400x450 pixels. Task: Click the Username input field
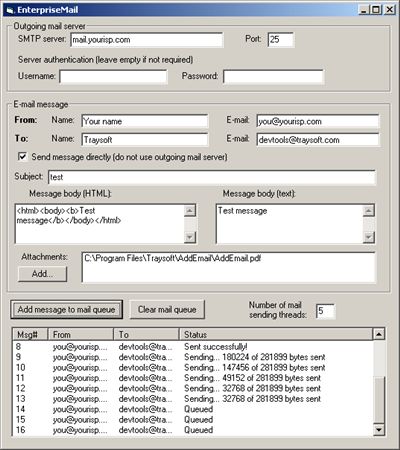tap(113, 77)
